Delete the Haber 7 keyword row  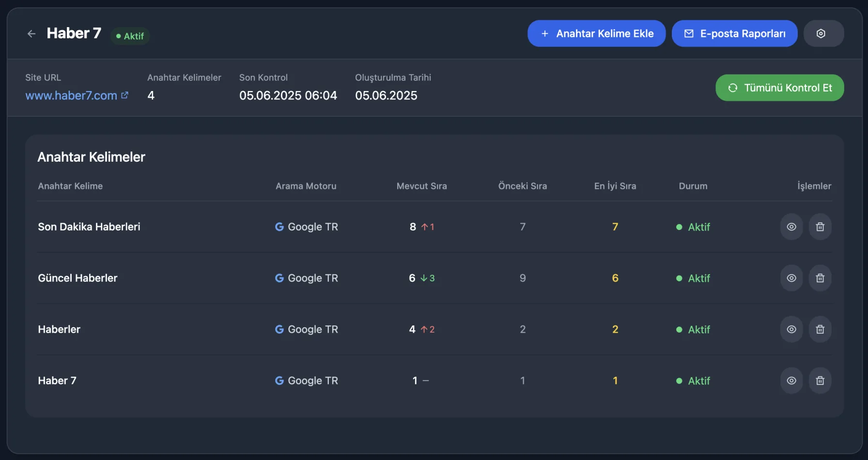(820, 381)
